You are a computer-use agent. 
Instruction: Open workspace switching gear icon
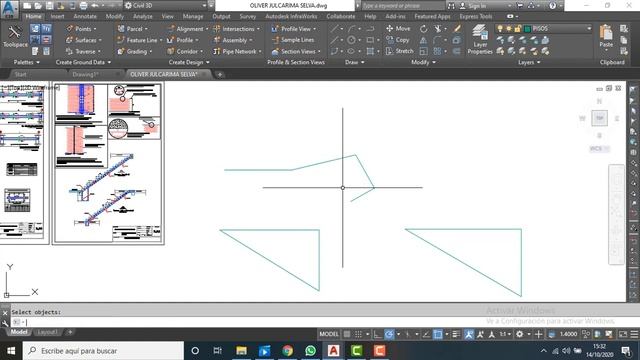pyautogui.click(x=519, y=334)
